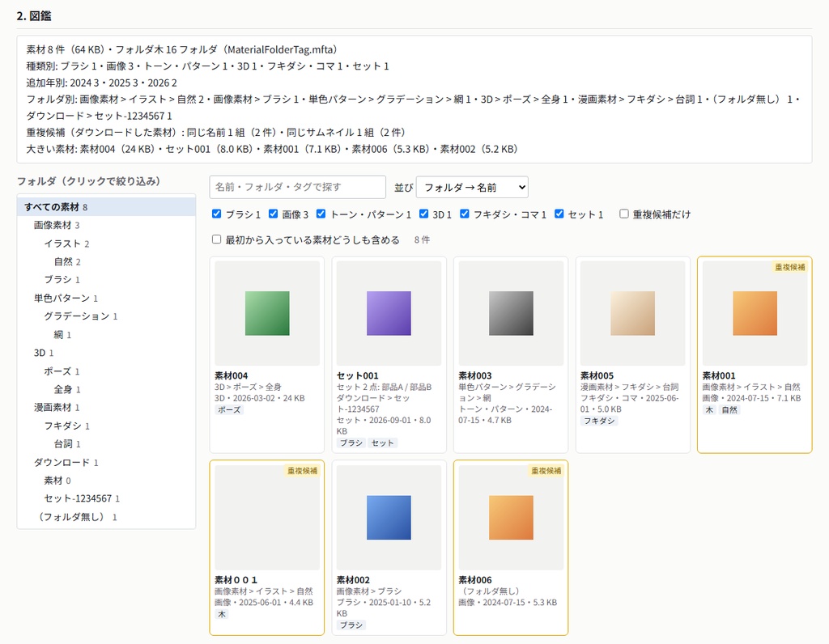Click the 木 tag on 素材００１ card

click(222, 614)
